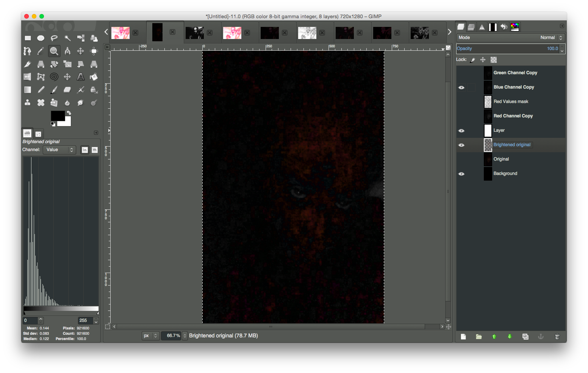Choose the Free Select lasso tool
The image size is (588, 373).
click(54, 38)
